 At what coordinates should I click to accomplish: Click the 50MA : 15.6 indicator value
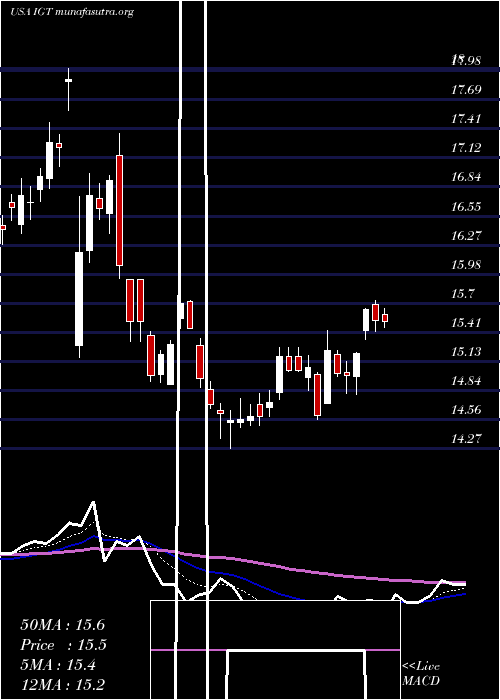tap(62, 625)
